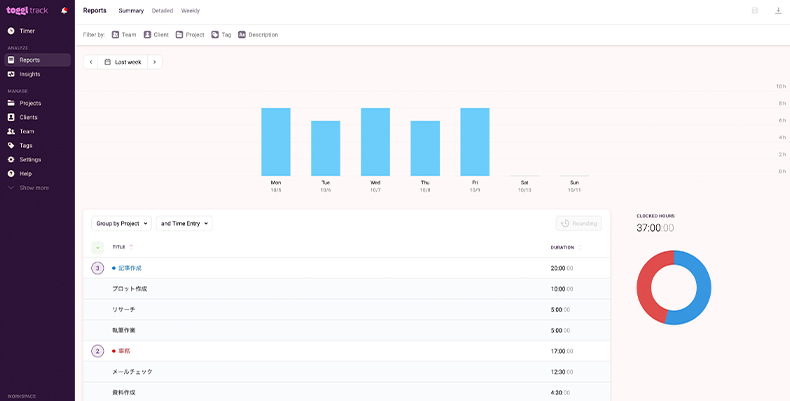Screen dimensions: 790x401
Task: Filter by Description
Action: tap(258, 35)
